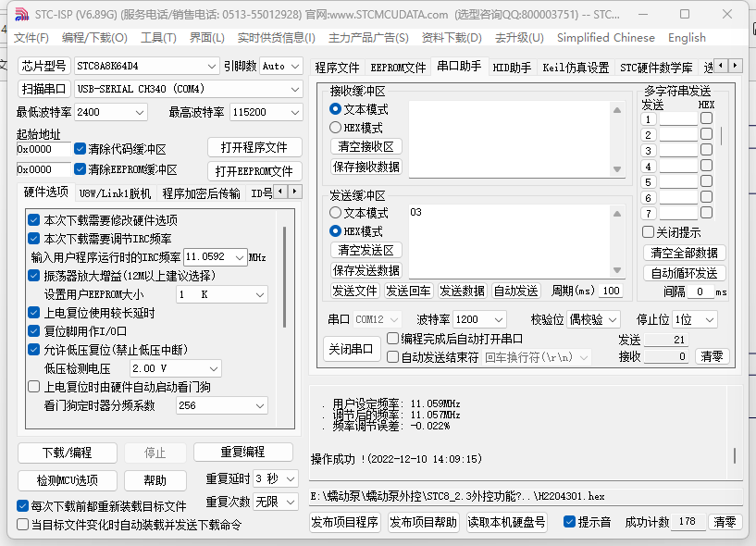
Task: Maximize the STC-ISP window
Action: pyautogui.click(x=685, y=14)
